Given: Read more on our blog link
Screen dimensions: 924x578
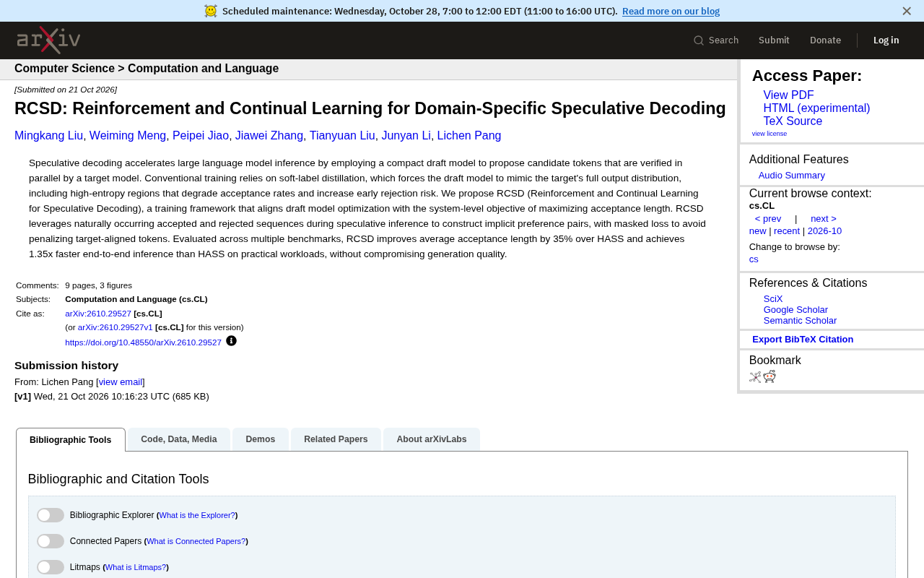Looking at the screenshot, I should point(671,11).
